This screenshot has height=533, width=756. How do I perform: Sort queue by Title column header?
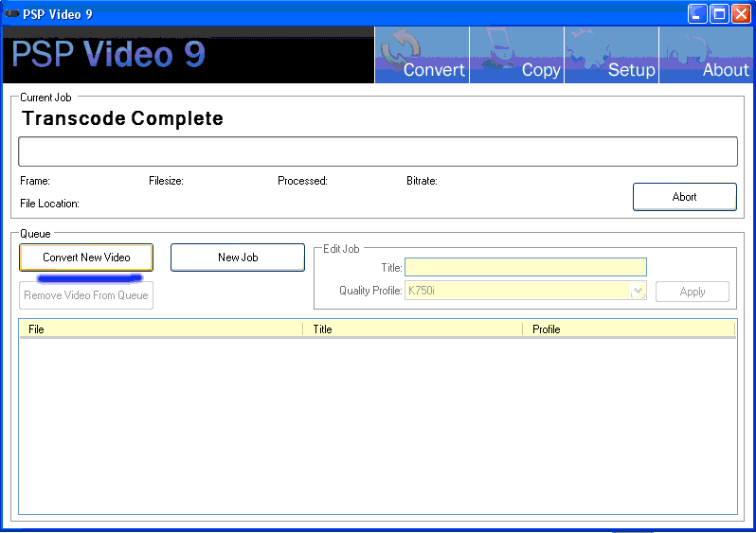(x=413, y=329)
